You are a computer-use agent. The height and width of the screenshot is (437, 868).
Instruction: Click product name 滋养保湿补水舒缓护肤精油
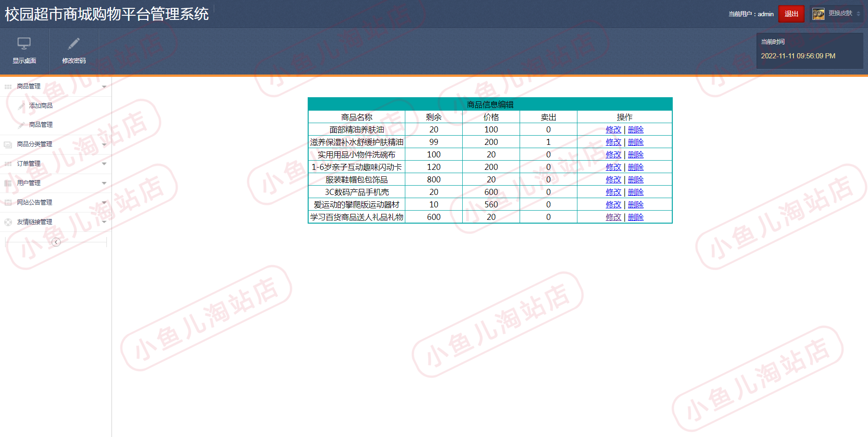357,142
